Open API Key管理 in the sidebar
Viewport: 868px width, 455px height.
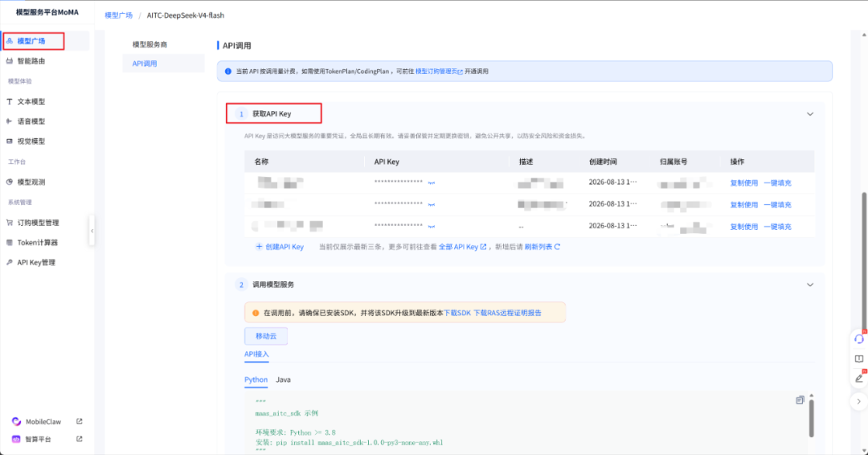click(36, 262)
